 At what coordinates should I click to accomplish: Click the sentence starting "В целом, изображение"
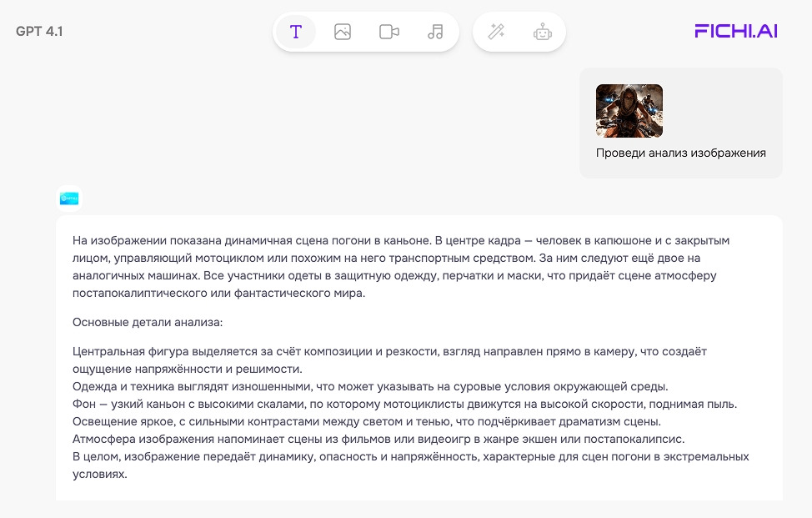click(x=411, y=465)
